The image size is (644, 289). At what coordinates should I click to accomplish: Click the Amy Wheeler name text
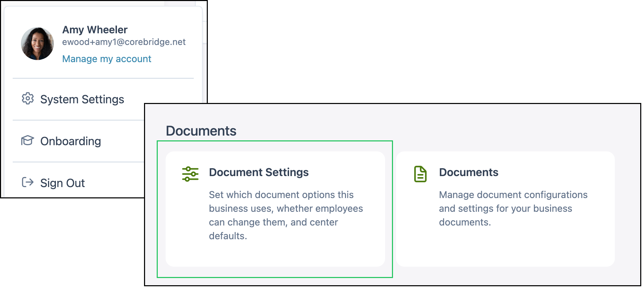[95, 30]
